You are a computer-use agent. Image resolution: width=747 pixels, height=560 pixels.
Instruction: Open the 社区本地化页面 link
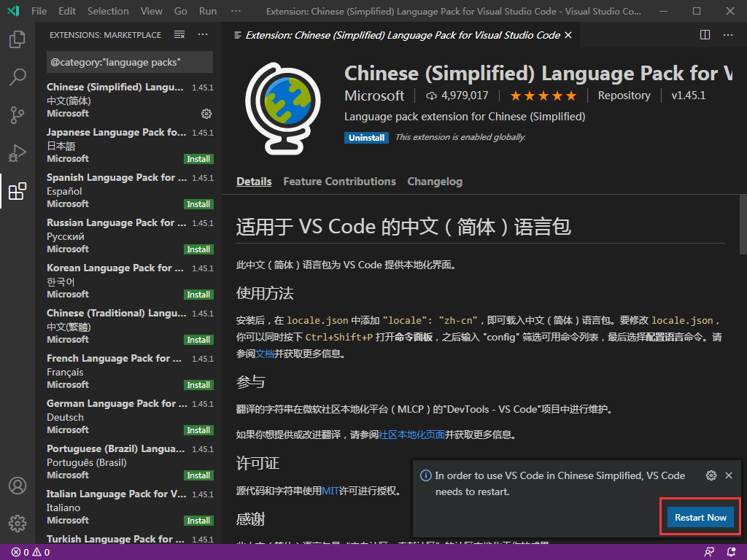[411, 435]
